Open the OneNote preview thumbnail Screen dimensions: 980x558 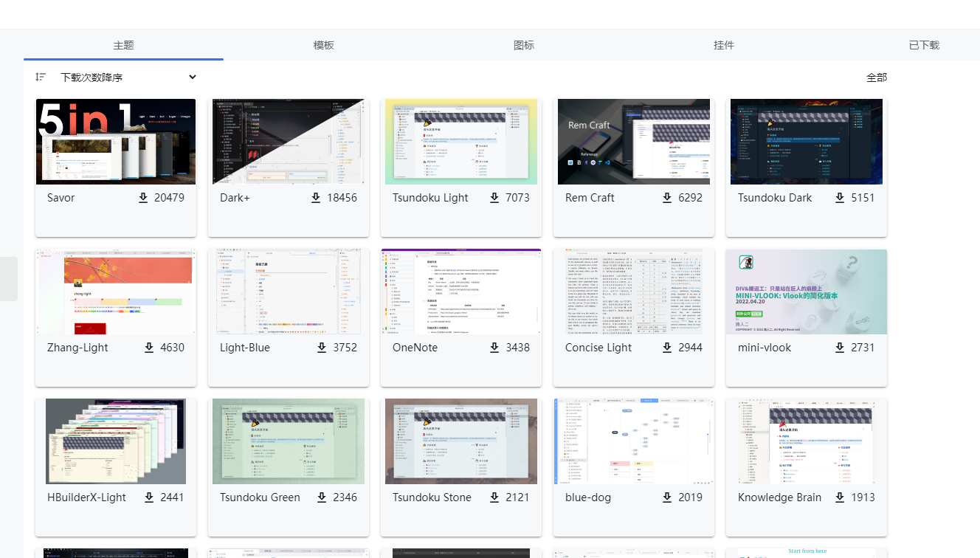click(461, 292)
